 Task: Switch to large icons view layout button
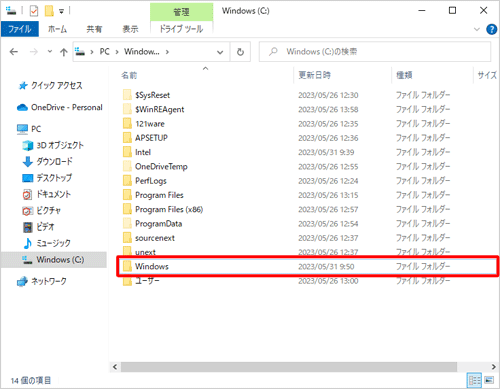[x=489, y=380]
